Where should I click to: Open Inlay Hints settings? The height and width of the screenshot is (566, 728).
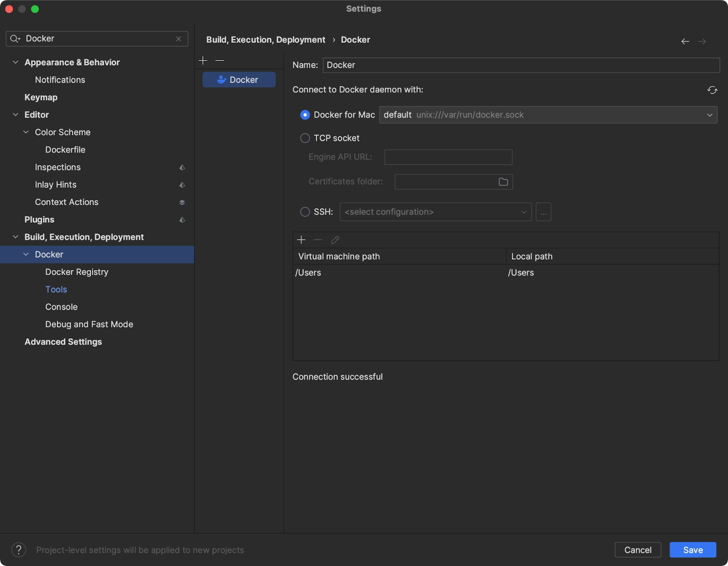tap(56, 185)
